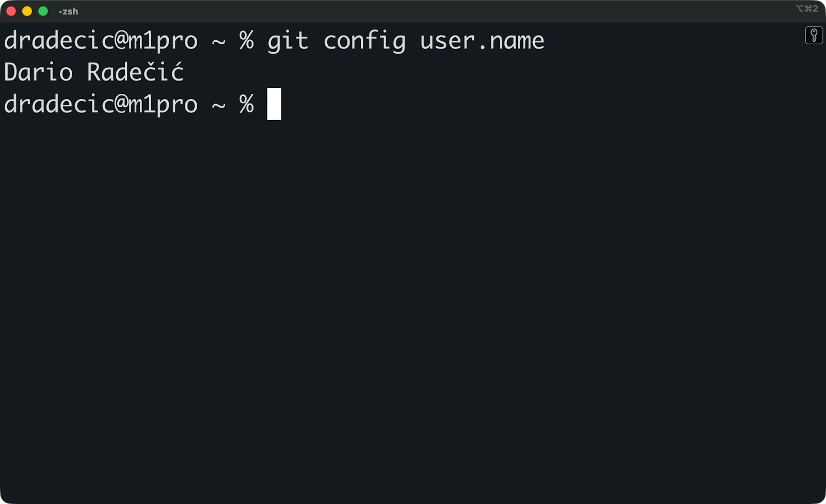Click the word user.name in the command
826x504 pixels.
coord(481,40)
